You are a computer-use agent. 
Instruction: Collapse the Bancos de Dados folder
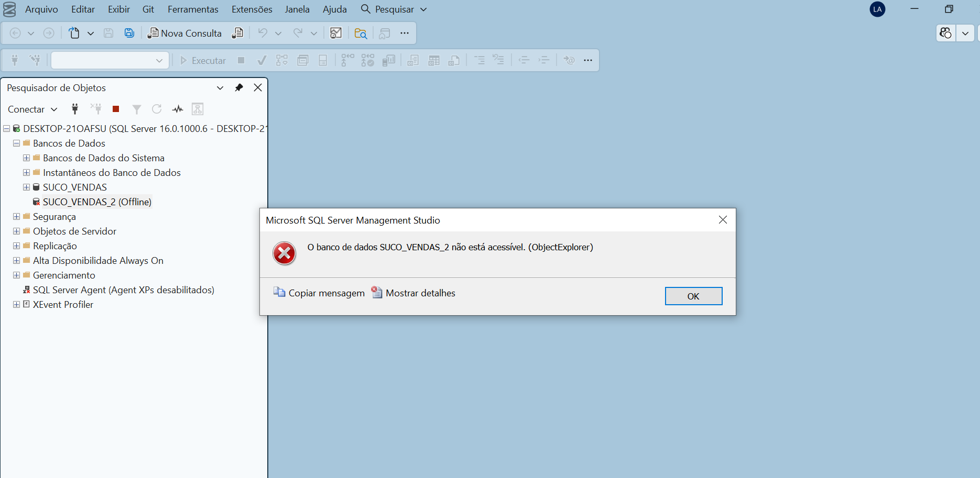pos(16,143)
